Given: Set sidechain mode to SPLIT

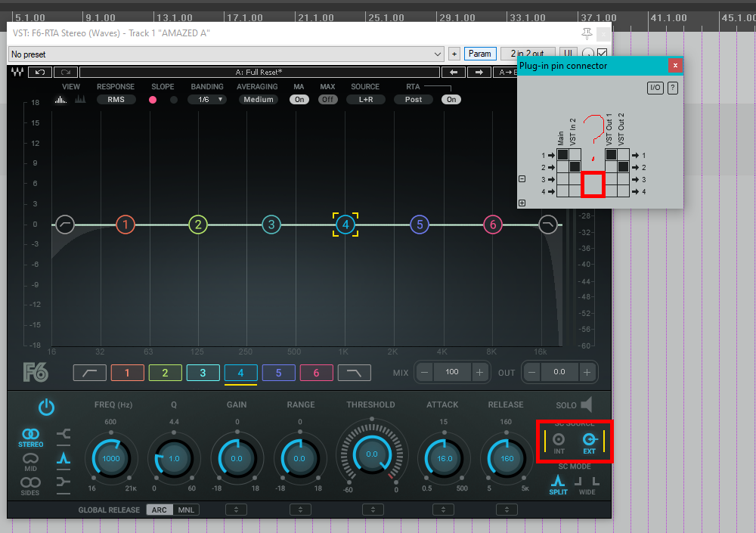Looking at the screenshot, I should [x=559, y=485].
